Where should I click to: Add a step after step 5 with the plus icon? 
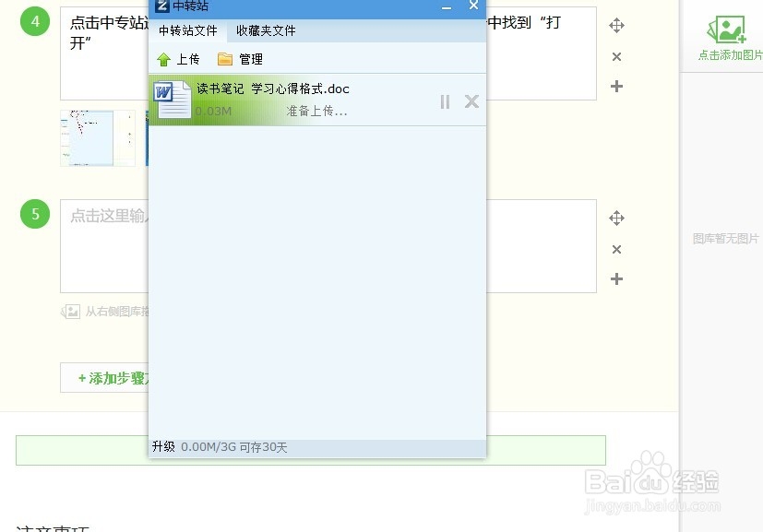pos(616,278)
